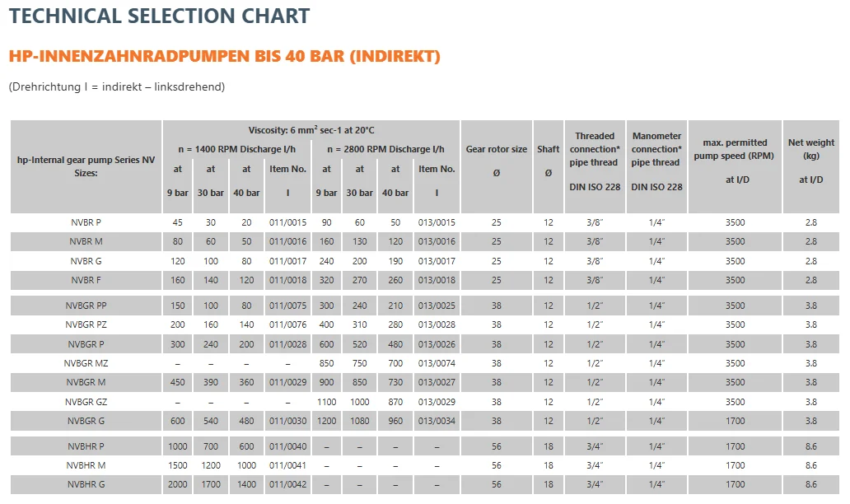Select item number 013/0034 cell
The width and height of the screenshot is (850, 504).
click(x=437, y=421)
